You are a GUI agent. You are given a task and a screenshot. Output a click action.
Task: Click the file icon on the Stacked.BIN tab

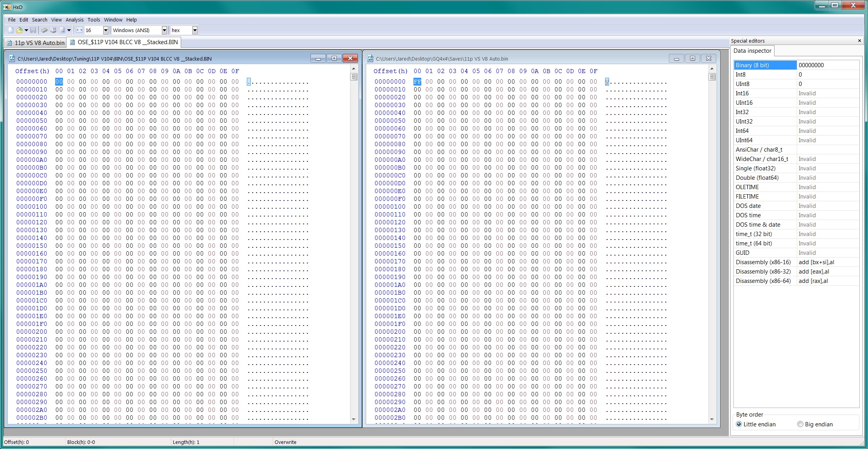(73, 42)
